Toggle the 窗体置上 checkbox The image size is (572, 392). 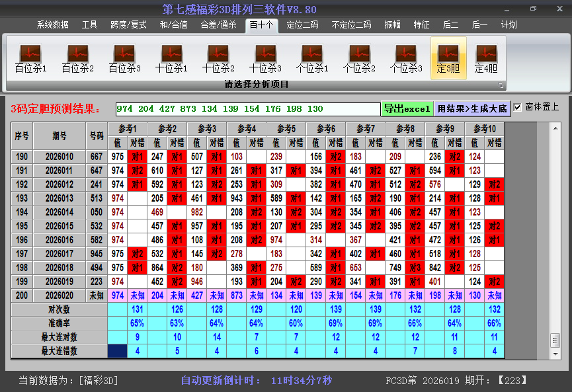518,107
